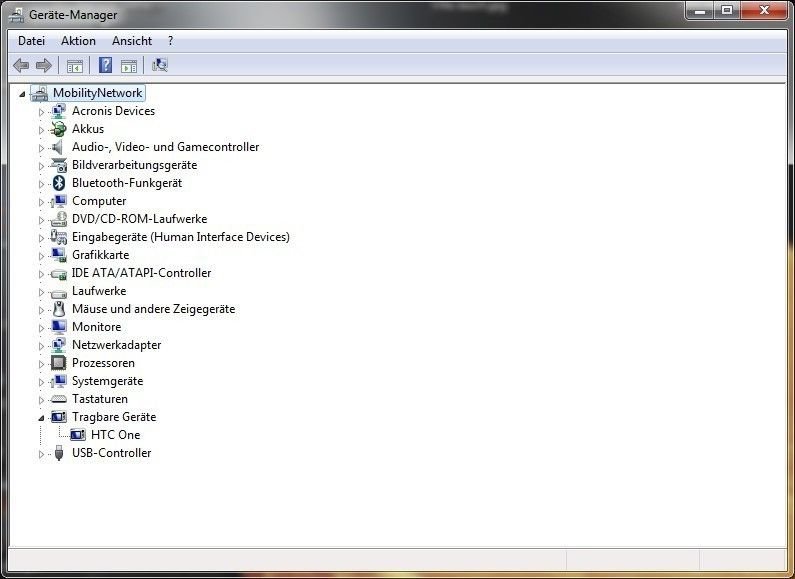Viewport: 795px width, 579px height.
Task: Minimize the Geräte-Manager window
Action: (x=700, y=10)
